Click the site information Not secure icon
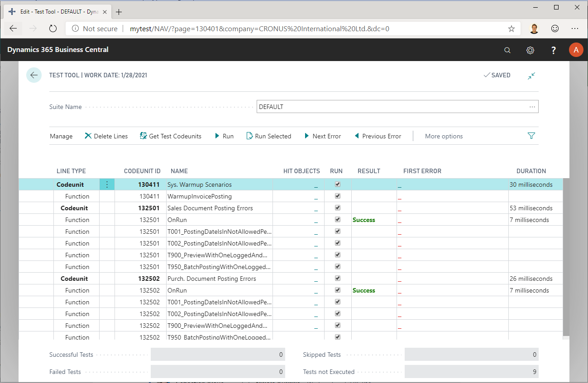The width and height of the screenshot is (588, 383). pyautogui.click(x=76, y=28)
